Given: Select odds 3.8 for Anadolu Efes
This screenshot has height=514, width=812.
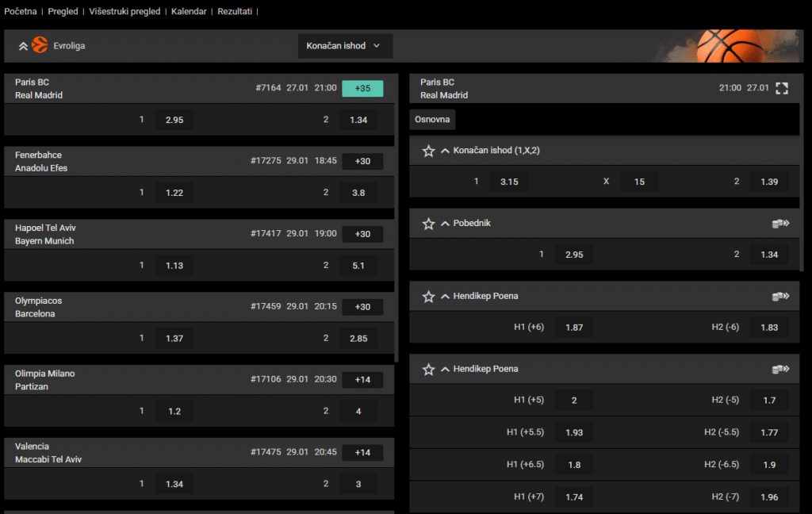Looking at the screenshot, I should [x=358, y=193].
